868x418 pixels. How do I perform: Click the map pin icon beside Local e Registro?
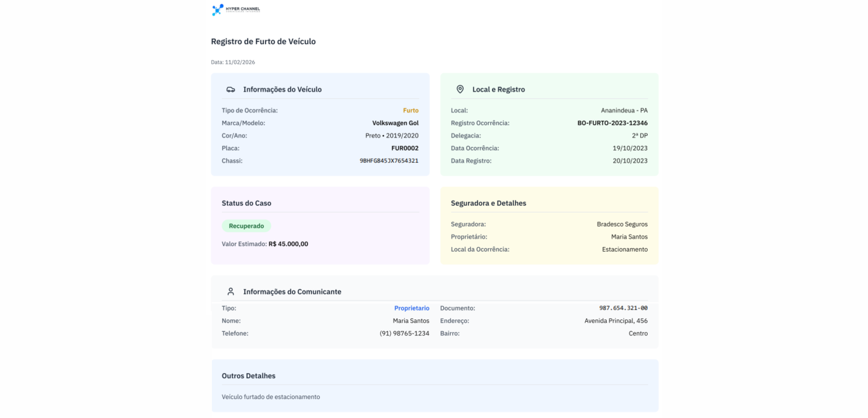(x=460, y=89)
